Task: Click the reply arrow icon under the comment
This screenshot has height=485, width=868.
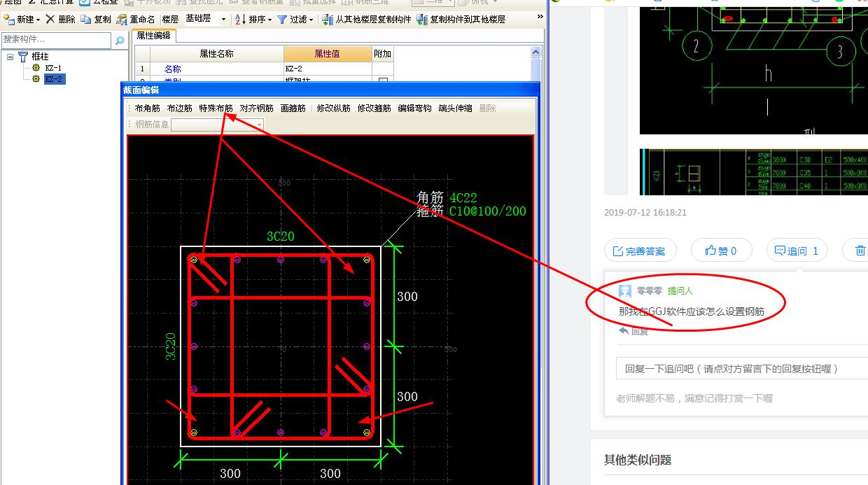Action: click(623, 331)
